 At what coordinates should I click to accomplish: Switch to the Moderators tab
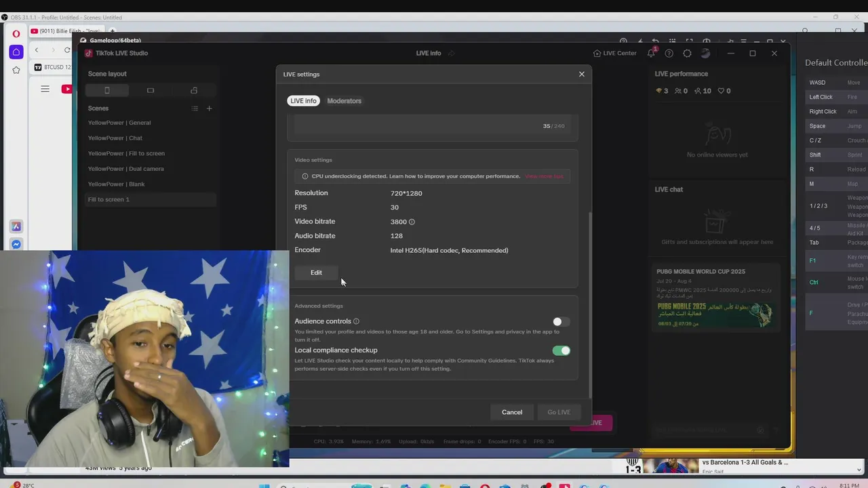(344, 101)
